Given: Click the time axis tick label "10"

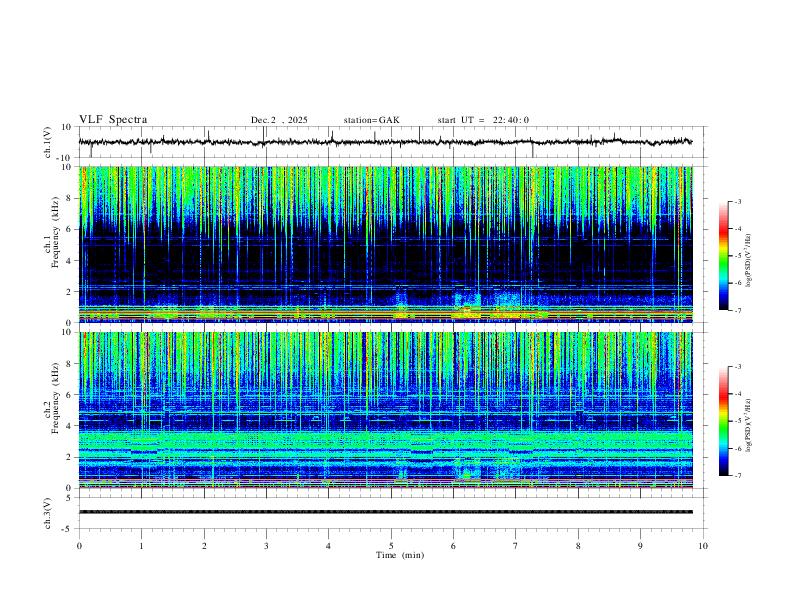Looking at the screenshot, I should click(703, 546).
